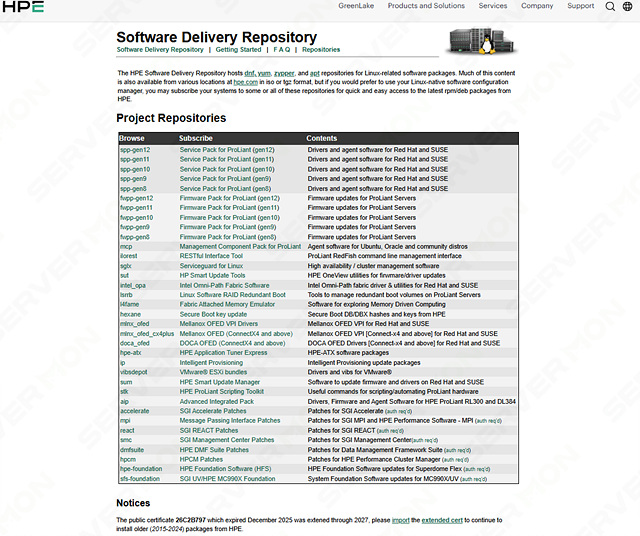Open Linux Software RAID Redundant Boot
Screen dimensions: 640x536
tap(233, 295)
